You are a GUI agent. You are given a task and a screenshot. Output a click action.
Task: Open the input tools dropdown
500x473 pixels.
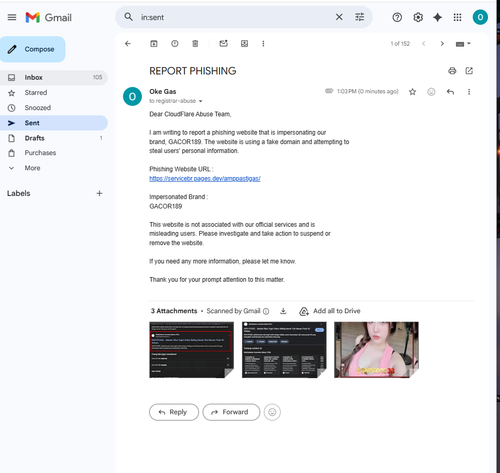463,44
